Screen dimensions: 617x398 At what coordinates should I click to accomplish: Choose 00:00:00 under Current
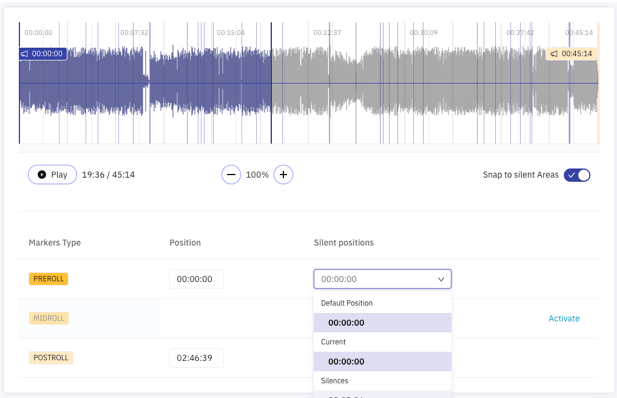(382, 361)
